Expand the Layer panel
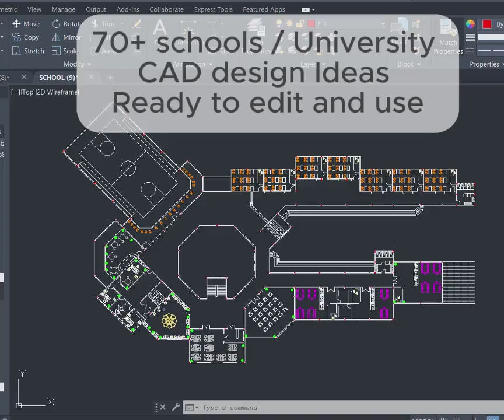Screen dimensions: 504x420 (313, 64)
